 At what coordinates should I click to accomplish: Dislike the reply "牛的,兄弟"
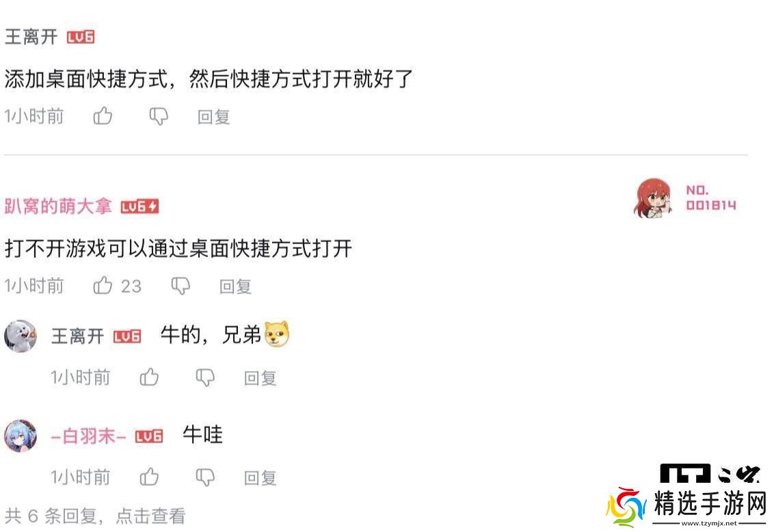point(205,377)
